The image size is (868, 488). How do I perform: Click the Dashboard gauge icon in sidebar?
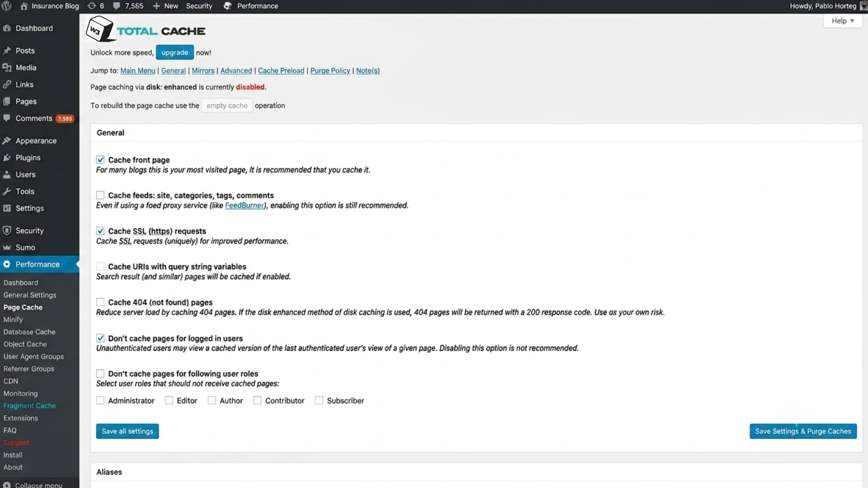(7, 28)
